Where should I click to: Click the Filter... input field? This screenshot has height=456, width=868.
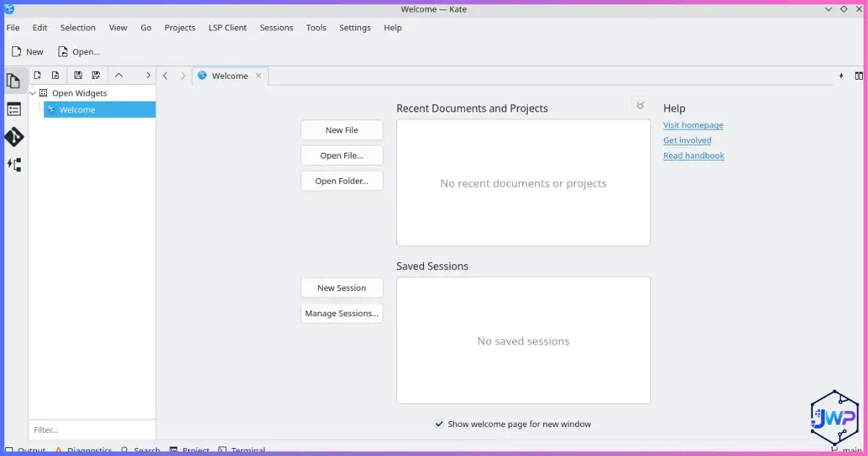(x=92, y=430)
